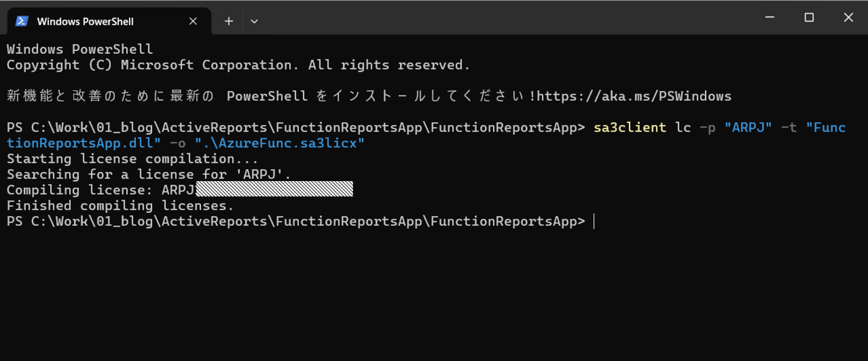This screenshot has width=868, height=361.
Task: Expand the new tab profile dropdown chevron
Action: 254,21
